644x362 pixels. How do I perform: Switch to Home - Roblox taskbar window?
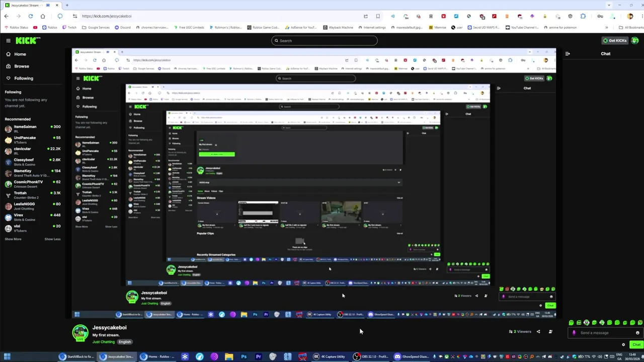pyautogui.click(x=158, y=357)
